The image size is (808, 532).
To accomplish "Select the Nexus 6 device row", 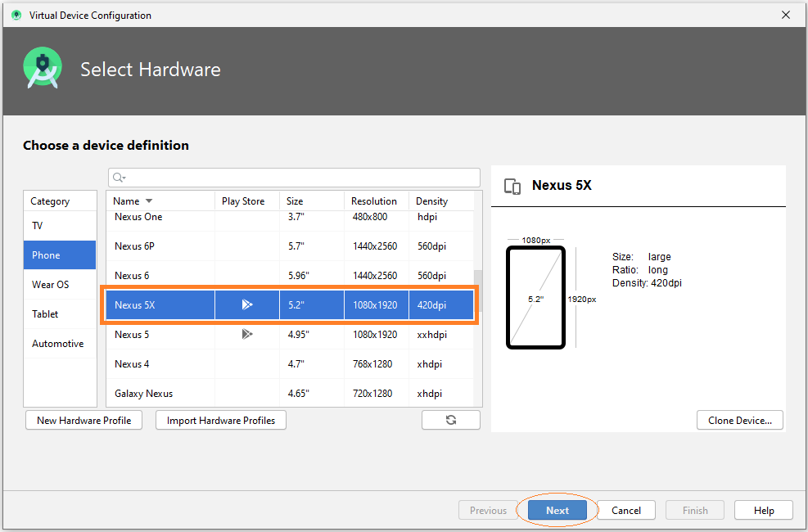I will point(290,276).
